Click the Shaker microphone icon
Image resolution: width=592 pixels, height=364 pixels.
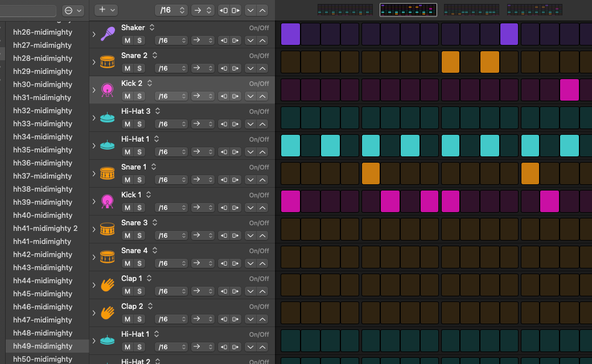tap(108, 34)
